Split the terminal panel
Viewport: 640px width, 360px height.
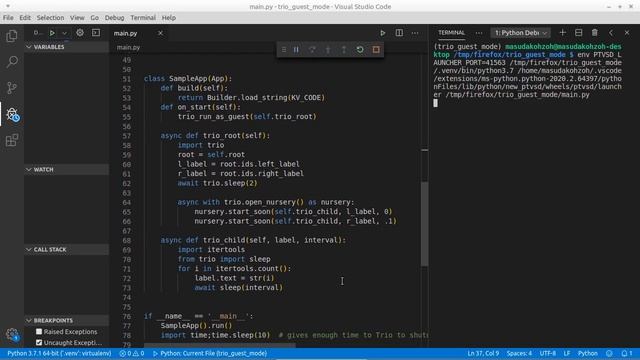coord(578,33)
